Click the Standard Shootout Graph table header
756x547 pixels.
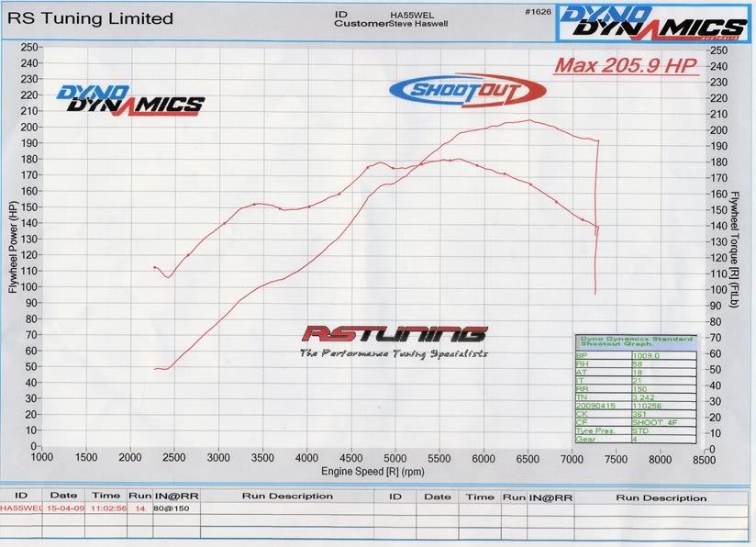pos(635,341)
